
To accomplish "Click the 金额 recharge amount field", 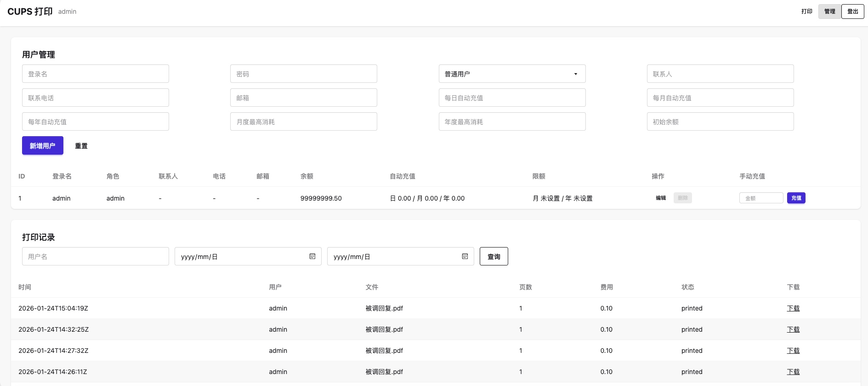I will tap(761, 198).
